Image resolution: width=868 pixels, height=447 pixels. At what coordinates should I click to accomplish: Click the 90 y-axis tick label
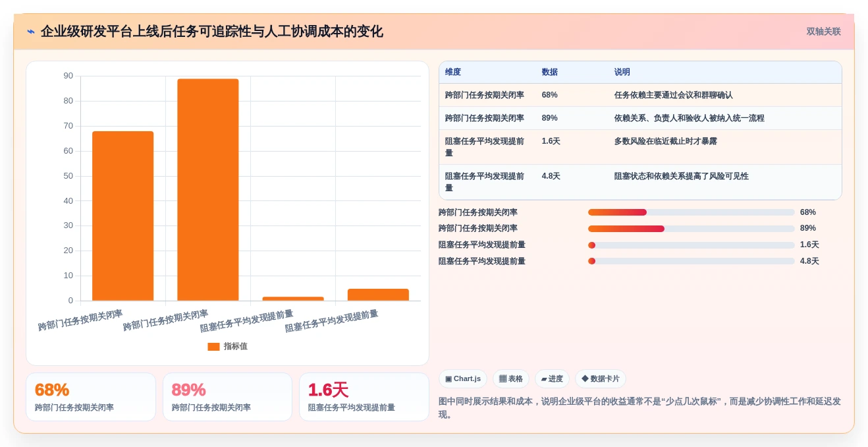coord(68,76)
